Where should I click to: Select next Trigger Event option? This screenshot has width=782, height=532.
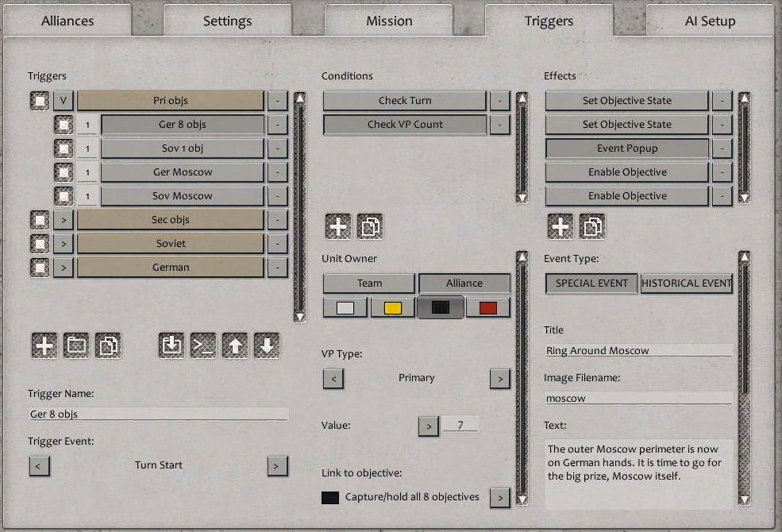(x=277, y=467)
